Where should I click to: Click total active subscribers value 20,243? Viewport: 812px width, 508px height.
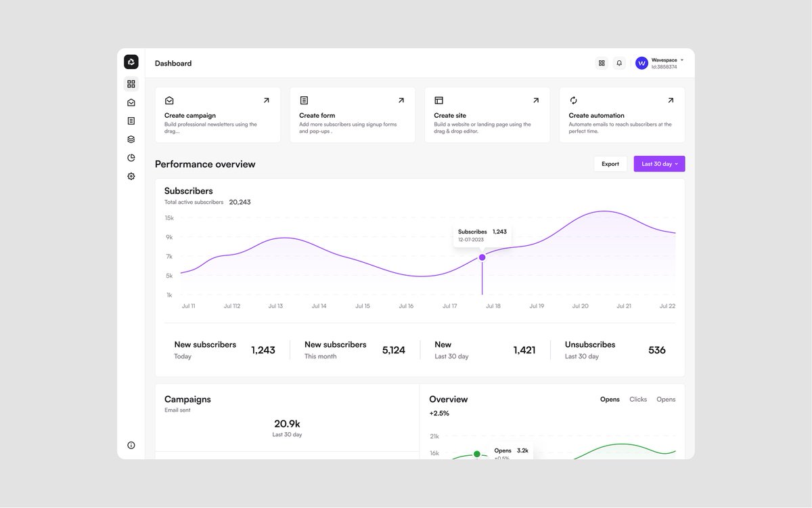(240, 202)
